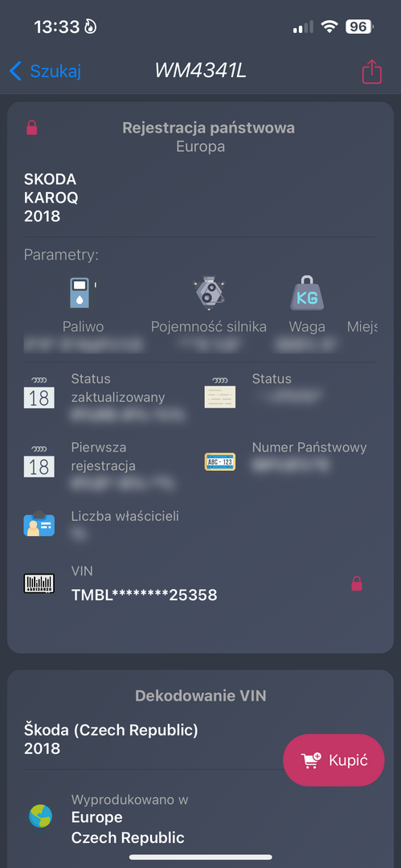
Task: Tap the Paliwo fuel pump icon
Action: (x=83, y=293)
